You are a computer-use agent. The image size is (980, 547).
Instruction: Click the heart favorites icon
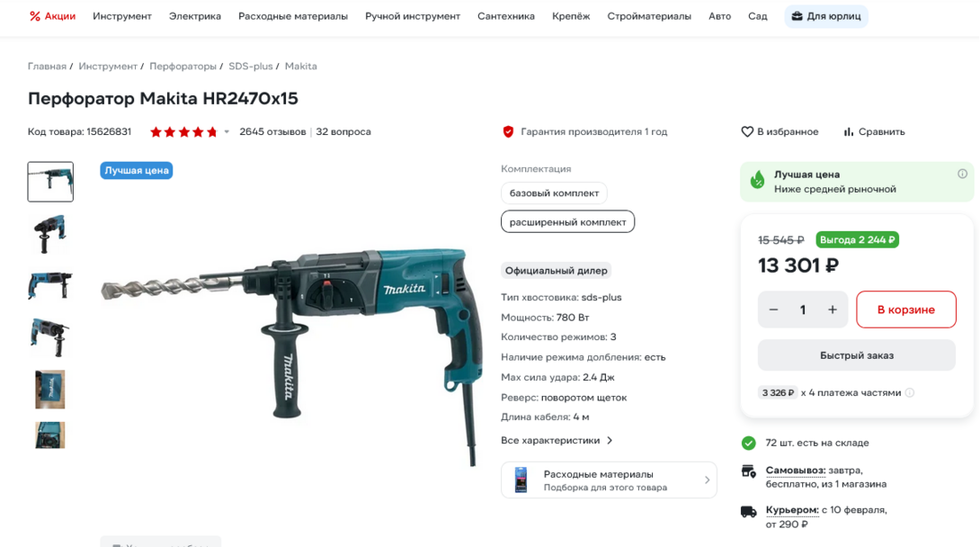tap(747, 132)
